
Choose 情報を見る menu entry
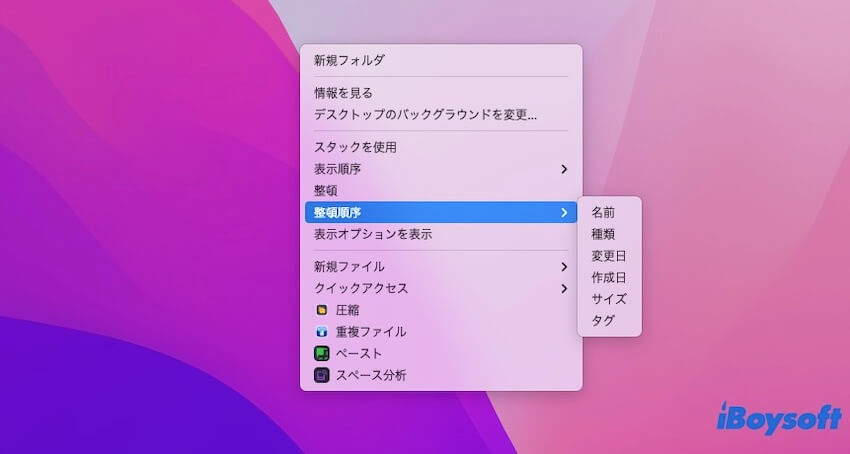click(343, 93)
